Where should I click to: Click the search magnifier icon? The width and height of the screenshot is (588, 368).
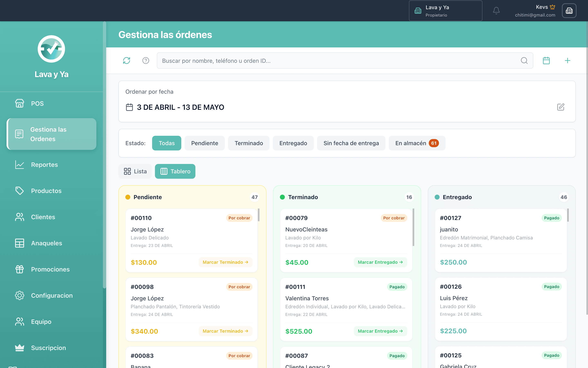(x=524, y=60)
